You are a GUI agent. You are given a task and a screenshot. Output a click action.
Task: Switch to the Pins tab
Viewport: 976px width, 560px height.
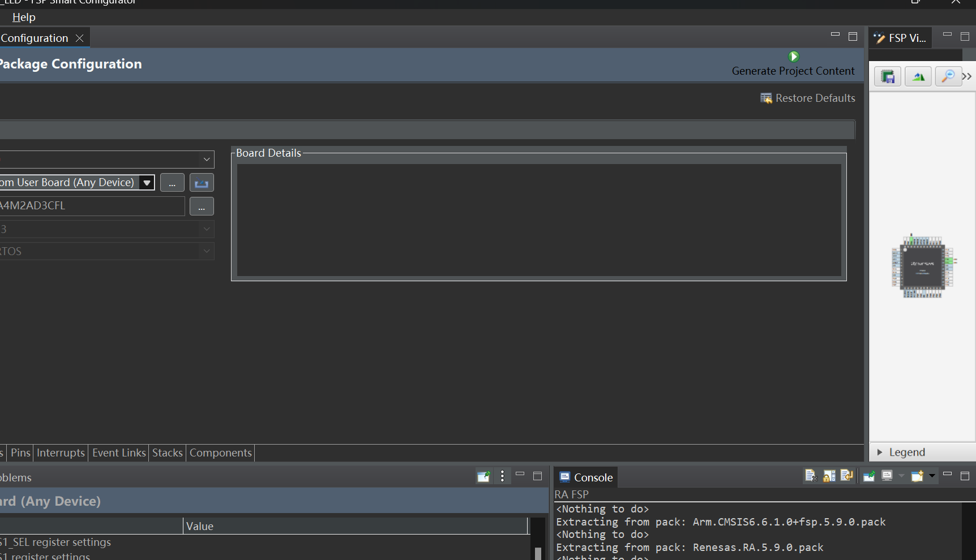pos(20,453)
